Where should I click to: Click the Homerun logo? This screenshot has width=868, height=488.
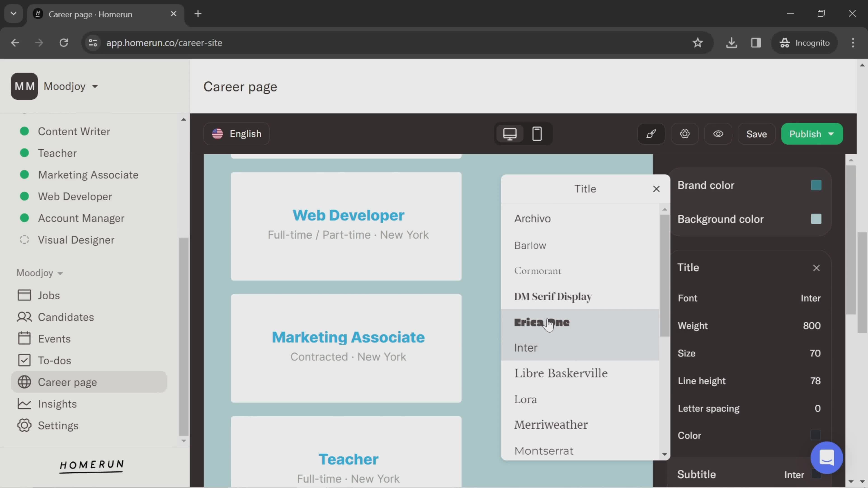coord(92,466)
